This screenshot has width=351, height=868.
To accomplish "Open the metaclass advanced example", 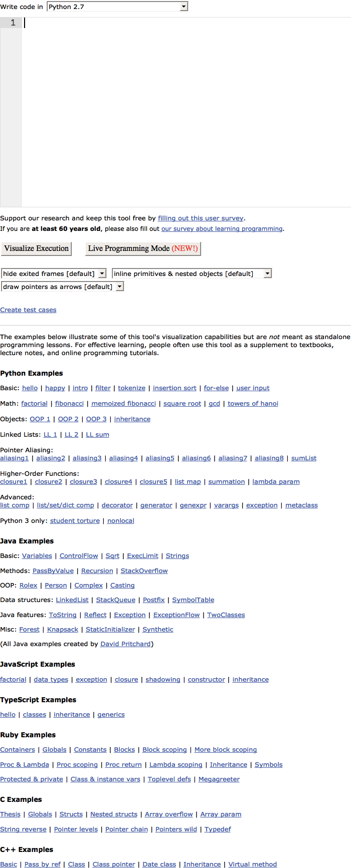I will (x=301, y=505).
